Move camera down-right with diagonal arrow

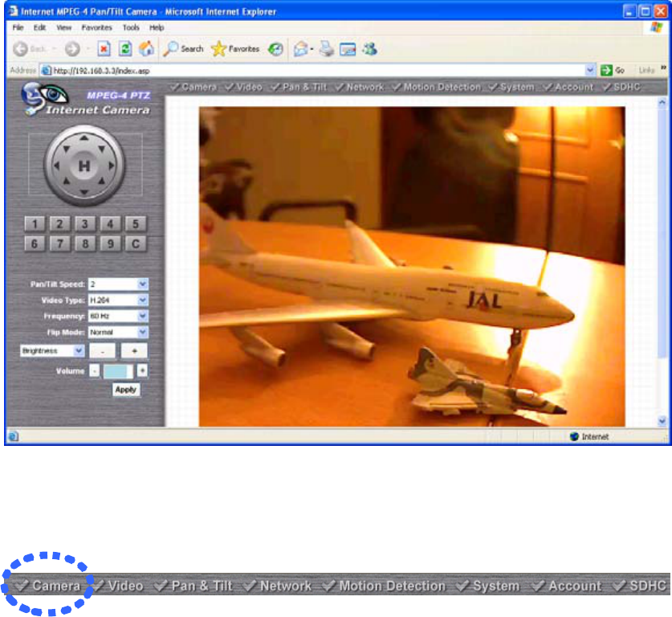[102, 182]
